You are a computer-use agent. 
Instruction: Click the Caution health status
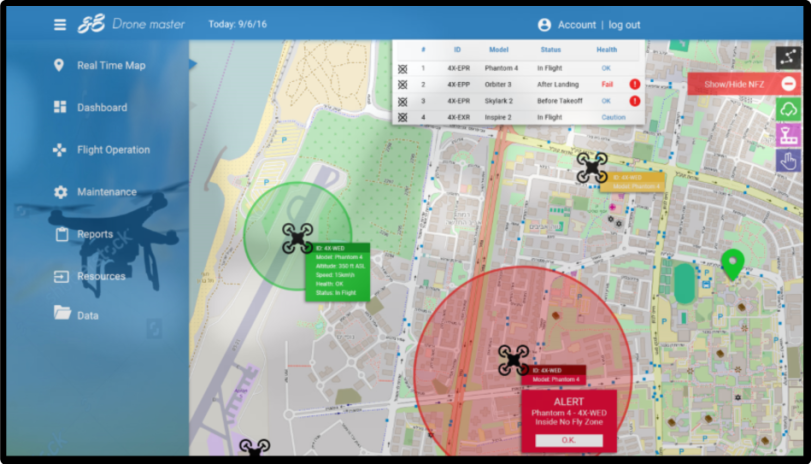click(x=613, y=117)
